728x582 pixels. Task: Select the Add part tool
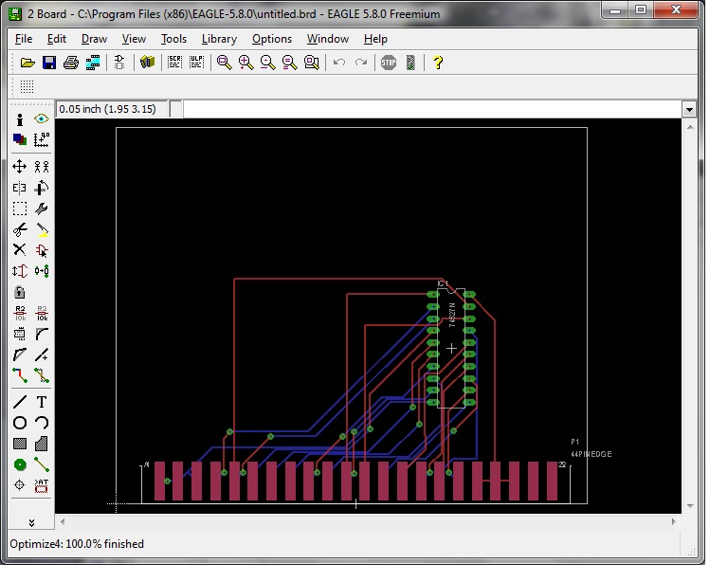pyautogui.click(x=42, y=250)
